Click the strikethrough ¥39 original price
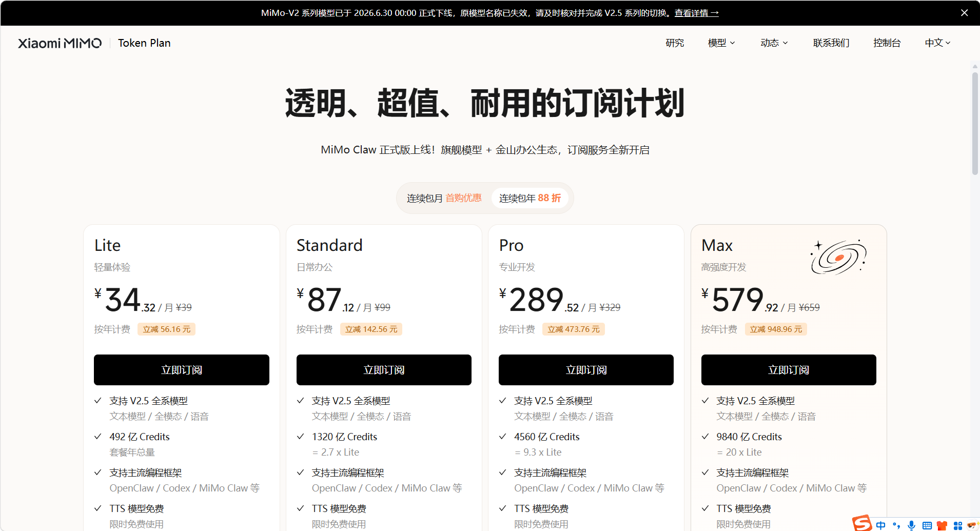The width and height of the screenshot is (980, 531). pos(184,307)
